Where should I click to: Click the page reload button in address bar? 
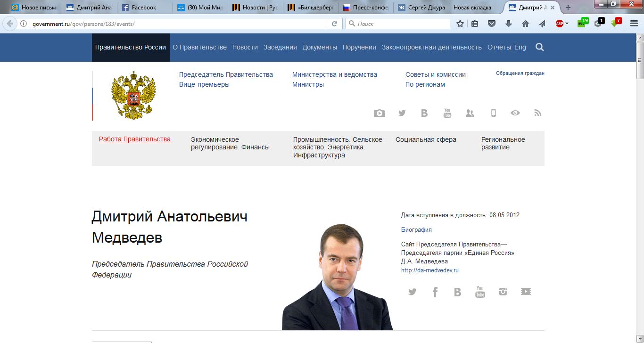tap(334, 24)
